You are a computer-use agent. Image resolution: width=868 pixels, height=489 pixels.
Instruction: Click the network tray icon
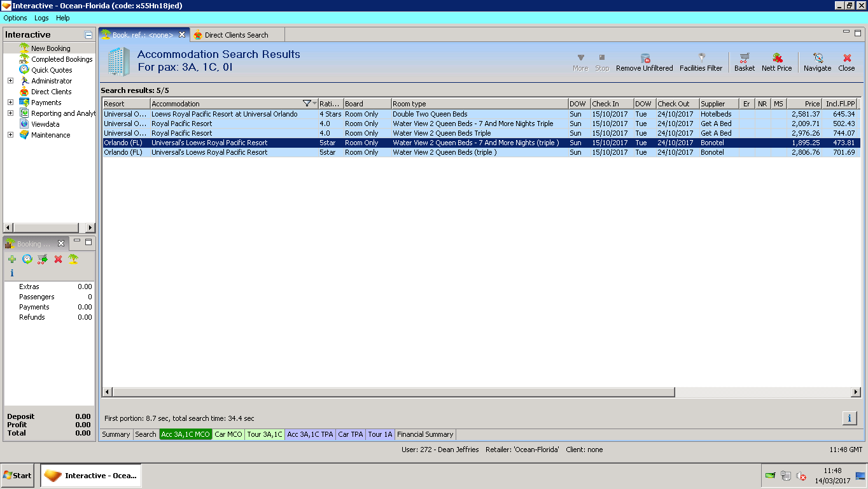point(786,476)
